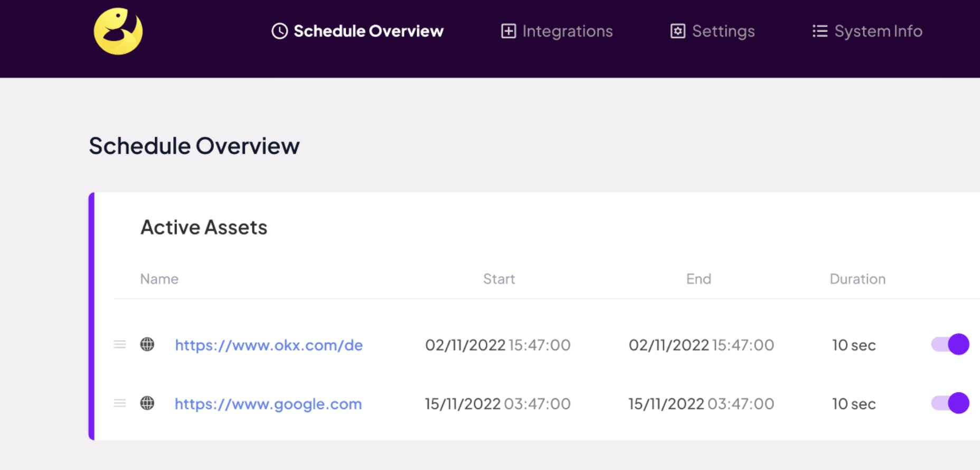Click 10 sec duration of google.com row

point(854,404)
